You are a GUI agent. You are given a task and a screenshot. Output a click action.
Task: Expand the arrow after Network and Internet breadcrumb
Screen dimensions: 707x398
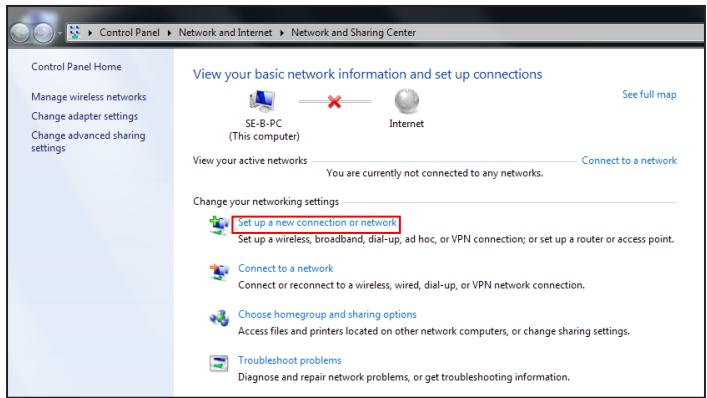click(x=282, y=33)
